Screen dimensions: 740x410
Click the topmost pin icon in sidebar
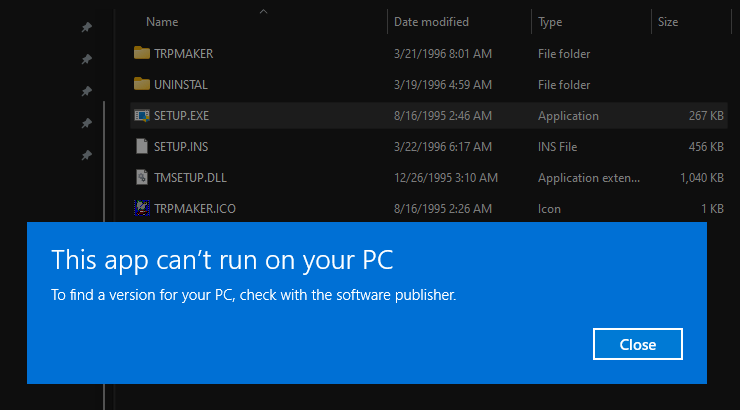[x=86, y=28]
